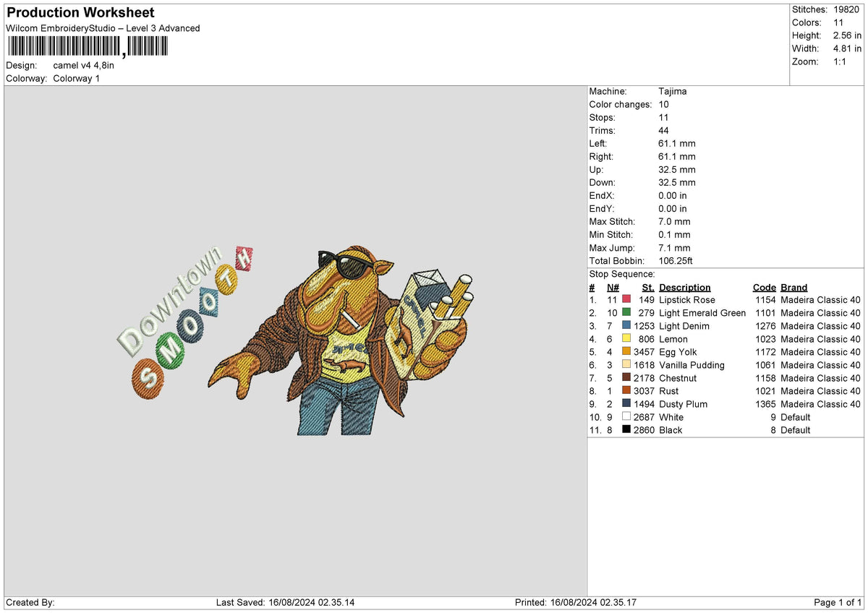Click the 'Brand' column header

tap(794, 287)
